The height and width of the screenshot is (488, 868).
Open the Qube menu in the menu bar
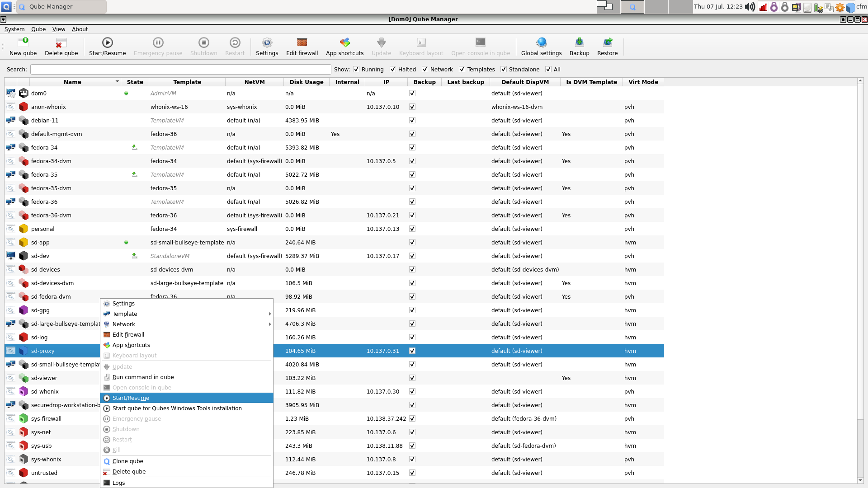(x=38, y=29)
